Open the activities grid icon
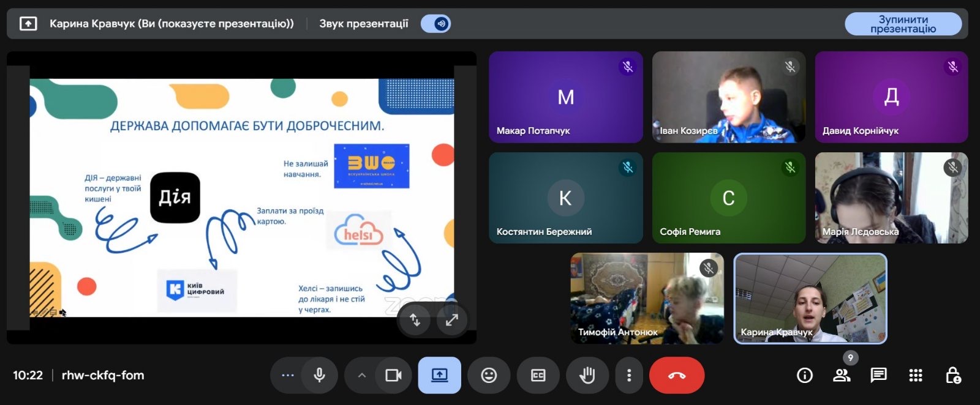This screenshot has width=980, height=405. tap(916, 375)
